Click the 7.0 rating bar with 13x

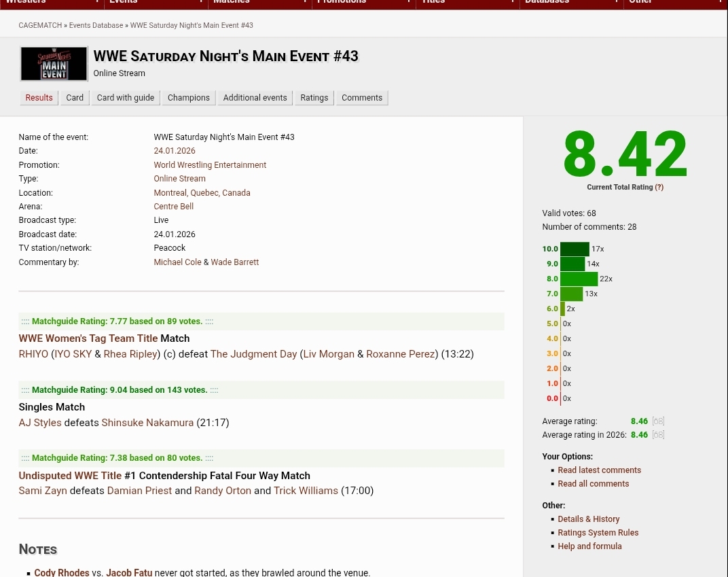572,294
